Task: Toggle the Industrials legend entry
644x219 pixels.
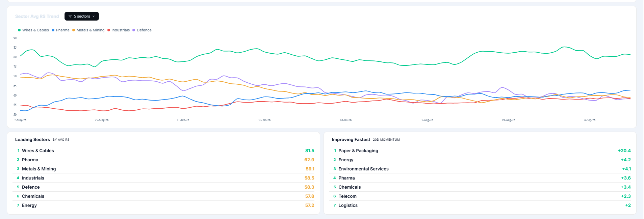Action: click(119, 30)
